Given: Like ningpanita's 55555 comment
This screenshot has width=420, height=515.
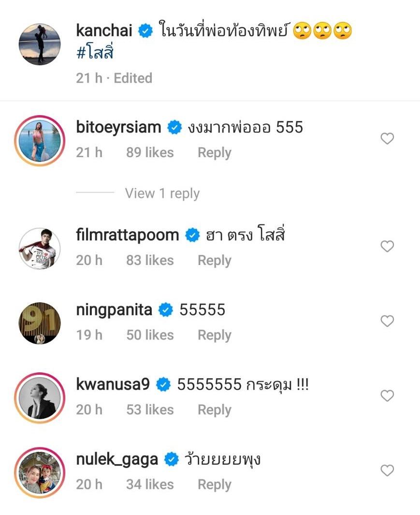Looking at the screenshot, I should pyautogui.click(x=387, y=321).
